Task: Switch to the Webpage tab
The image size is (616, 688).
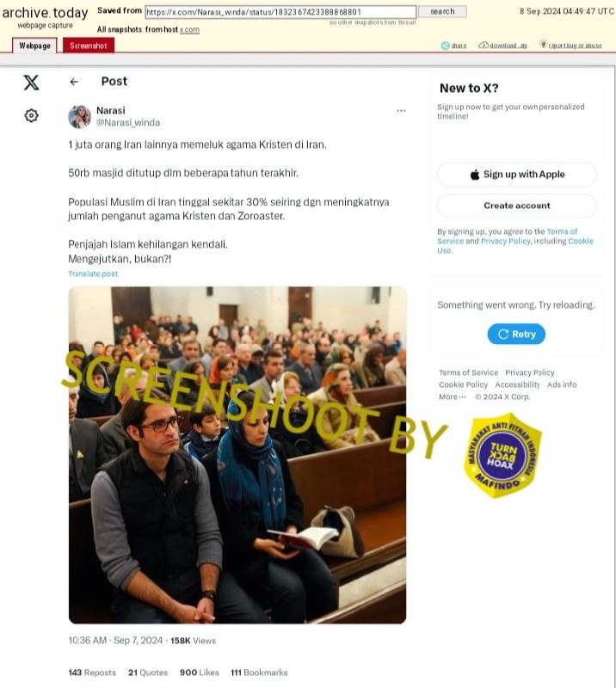Action: (34, 46)
